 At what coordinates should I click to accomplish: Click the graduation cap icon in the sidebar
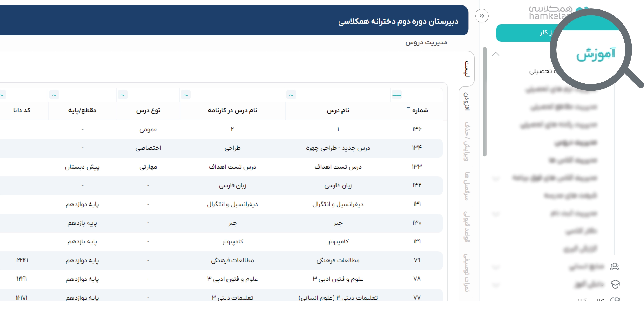[615, 284]
